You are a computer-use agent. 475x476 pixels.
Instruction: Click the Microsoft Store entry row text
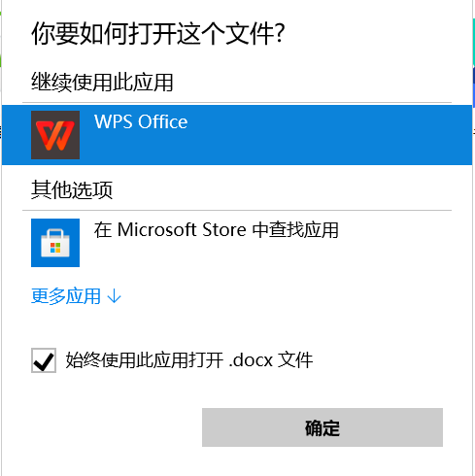point(217,230)
